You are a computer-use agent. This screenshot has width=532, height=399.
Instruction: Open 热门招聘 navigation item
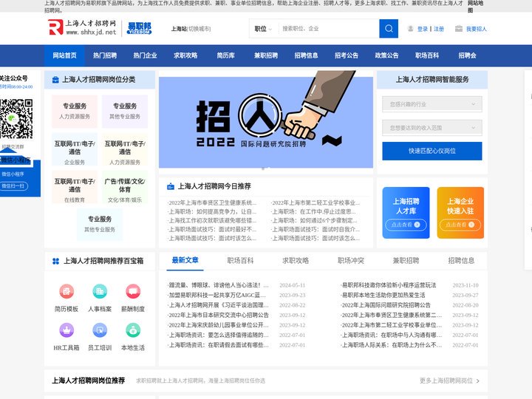click(x=105, y=55)
